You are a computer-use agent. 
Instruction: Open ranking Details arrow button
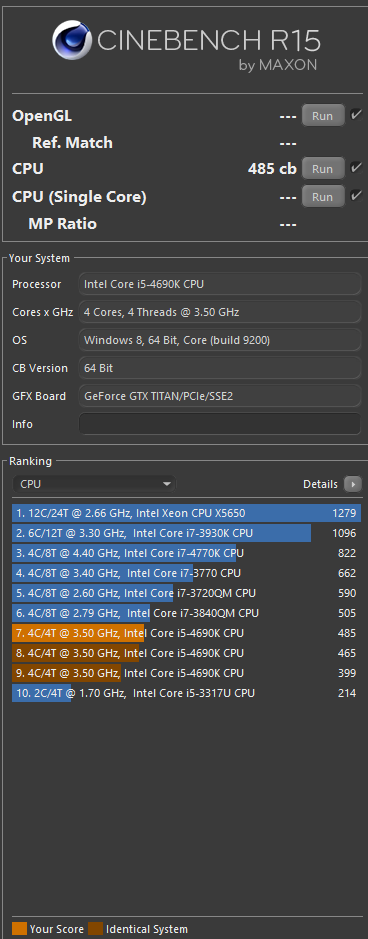coord(352,484)
